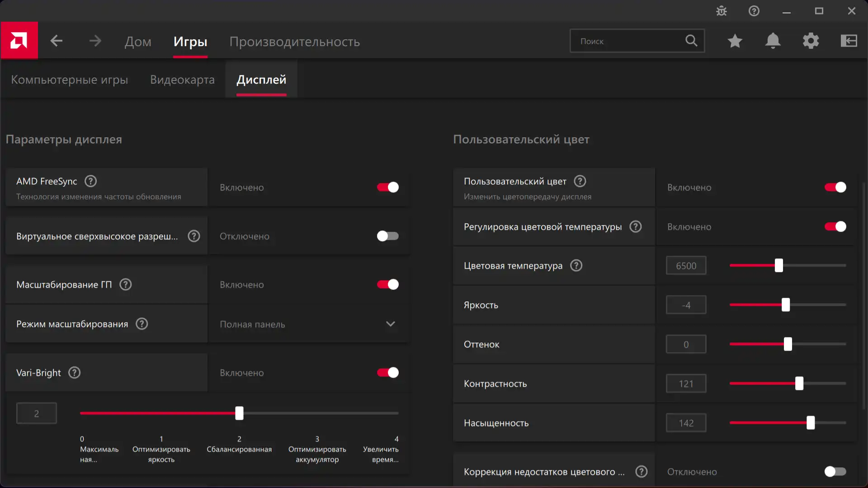868x488 pixels.
Task: Disable the AMD FreeSync toggle
Action: click(388, 188)
